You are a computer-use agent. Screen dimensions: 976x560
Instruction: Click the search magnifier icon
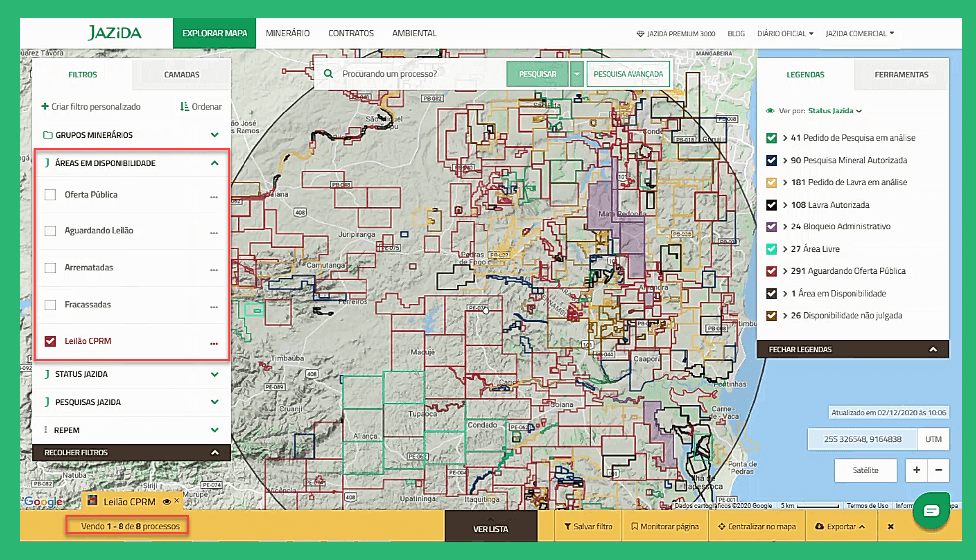point(328,74)
